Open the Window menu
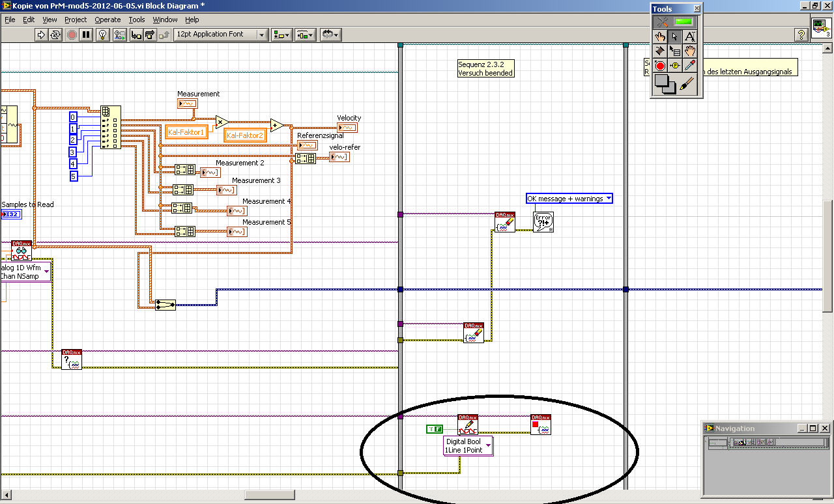834x504 pixels. (165, 20)
